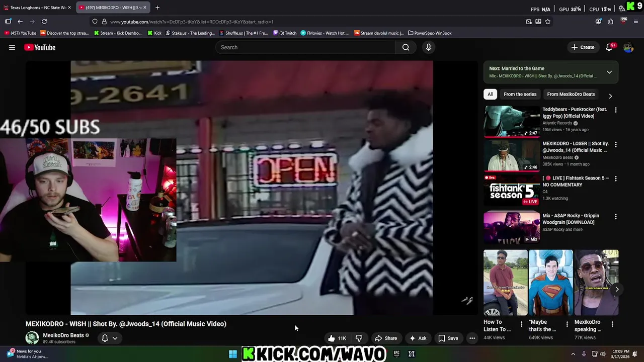644x362 pixels.
Task: Open 'MexikoDro speaking' short thumbnail
Action: [596, 283]
